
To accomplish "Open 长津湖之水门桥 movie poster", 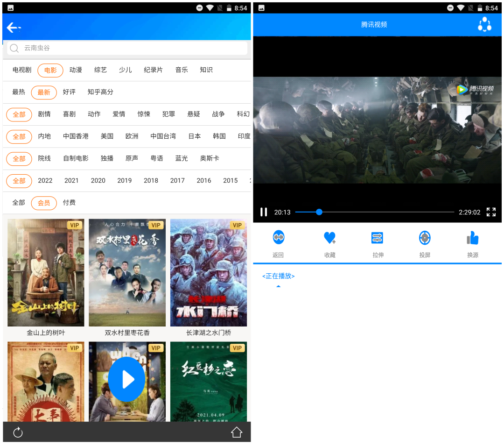I will click(209, 273).
